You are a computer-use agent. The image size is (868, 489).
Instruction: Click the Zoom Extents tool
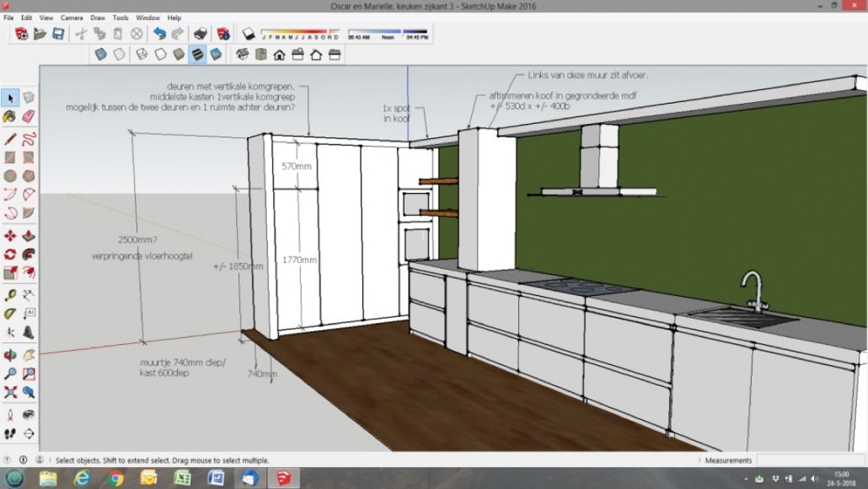point(10,392)
